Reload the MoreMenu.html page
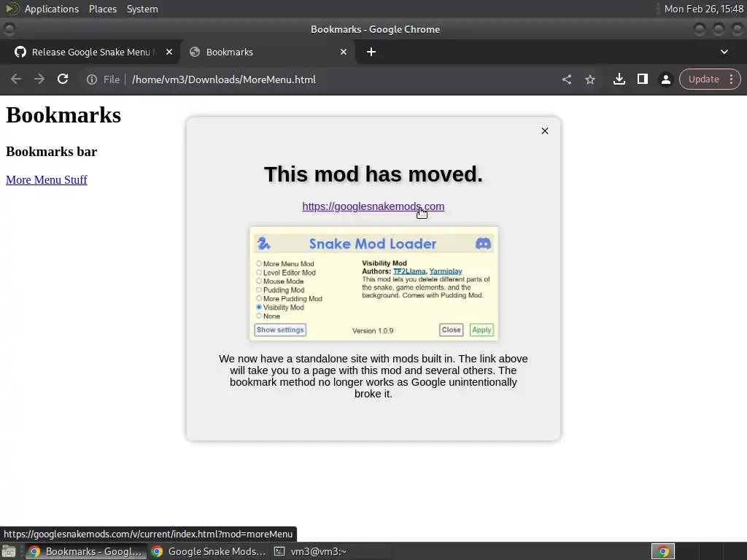The width and height of the screenshot is (747, 560). coord(63,79)
